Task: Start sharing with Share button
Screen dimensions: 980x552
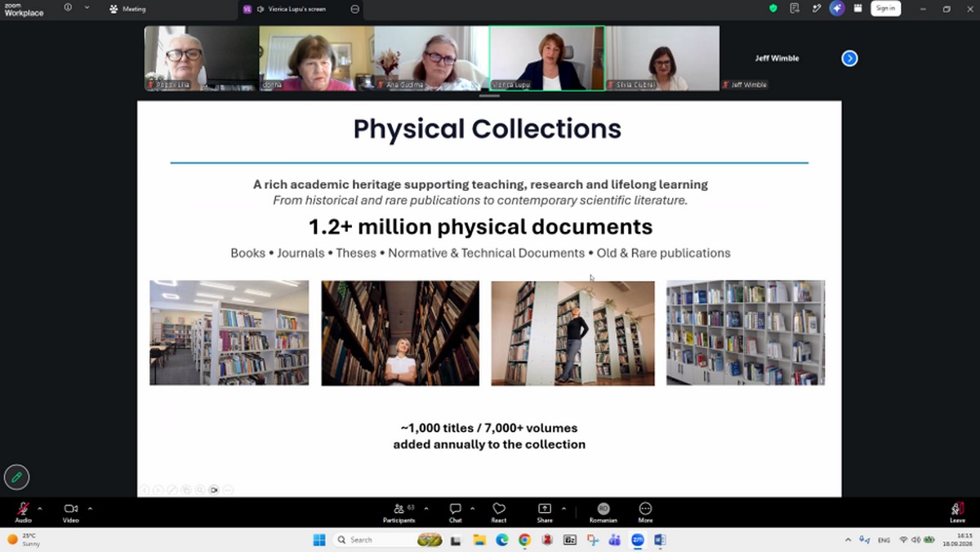Action: coord(545,512)
